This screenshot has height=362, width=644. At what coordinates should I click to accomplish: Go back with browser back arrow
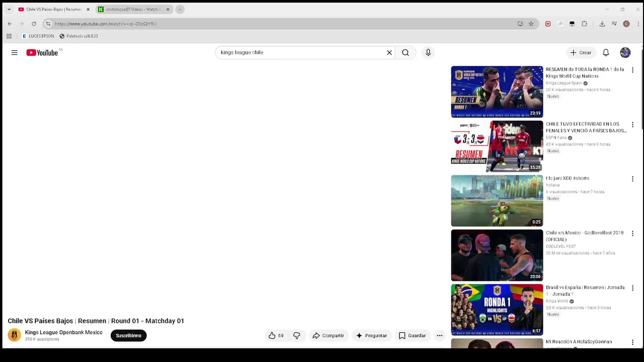coord(10,24)
